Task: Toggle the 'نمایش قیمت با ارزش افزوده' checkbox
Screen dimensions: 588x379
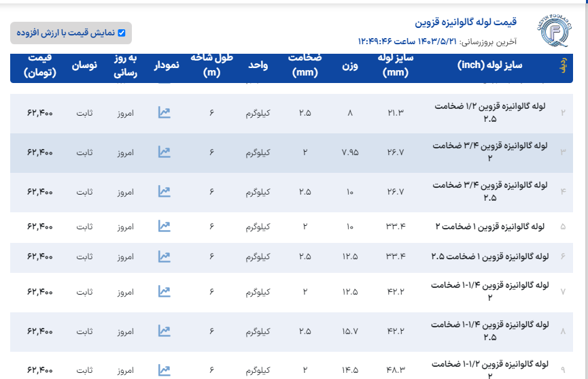Action: click(122, 33)
